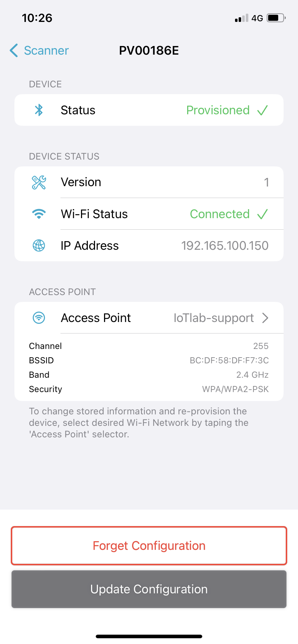Tap the green Provisioned checkmark
This screenshot has height=644, width=298.
(263, 110)
